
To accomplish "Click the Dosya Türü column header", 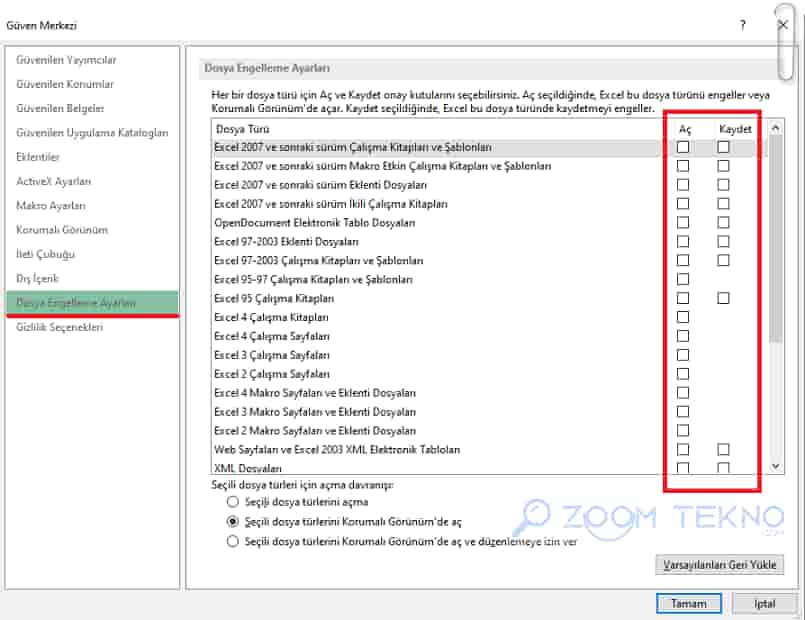I will (243, 129).
